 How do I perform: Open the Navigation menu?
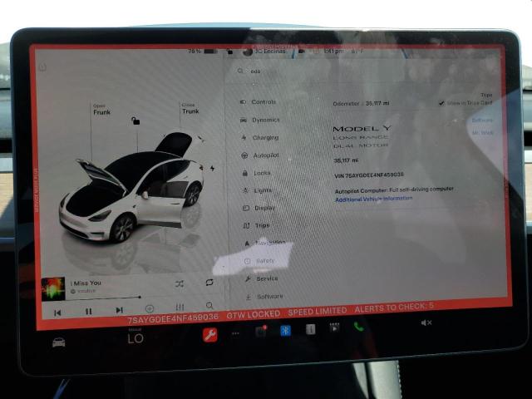point(265,243)
